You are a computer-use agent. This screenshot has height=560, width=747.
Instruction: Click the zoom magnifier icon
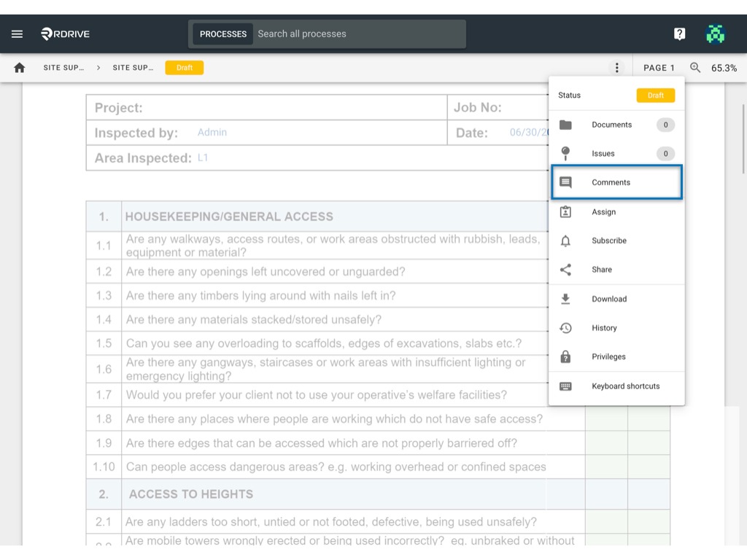pyautogui.click(x=695, y=68)
